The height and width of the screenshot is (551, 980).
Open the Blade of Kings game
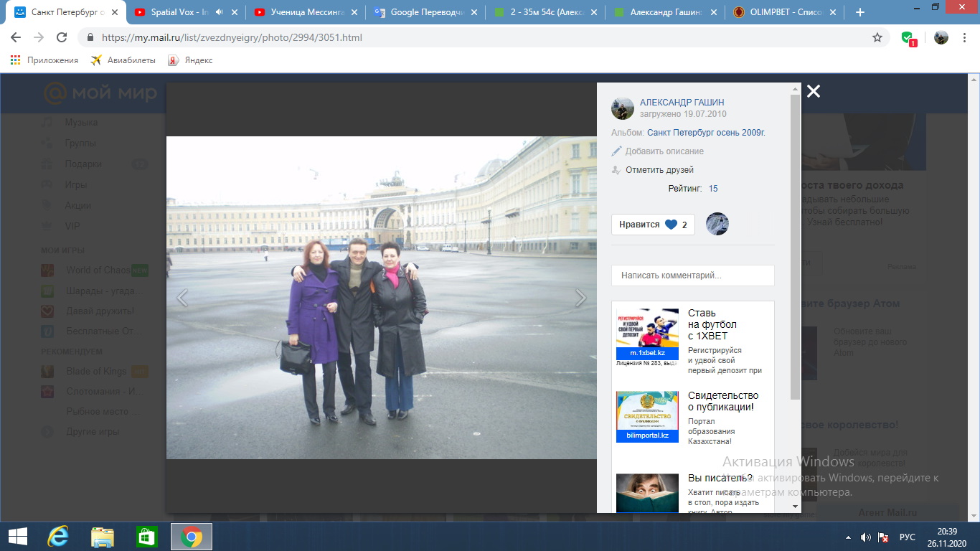96,372
